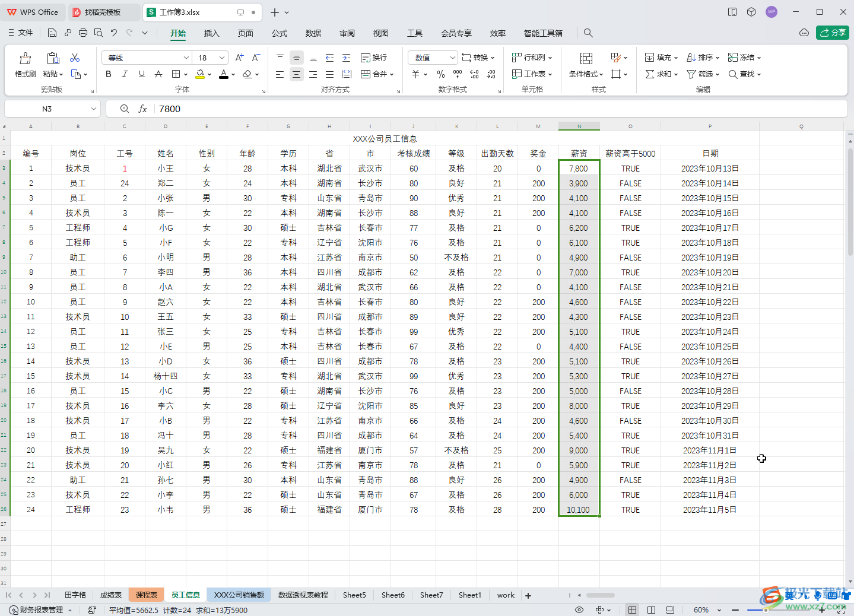Open the Worksheet (工作表) dropdown
This screenshot has height=616, width=854.
click(x=532, y=74)
